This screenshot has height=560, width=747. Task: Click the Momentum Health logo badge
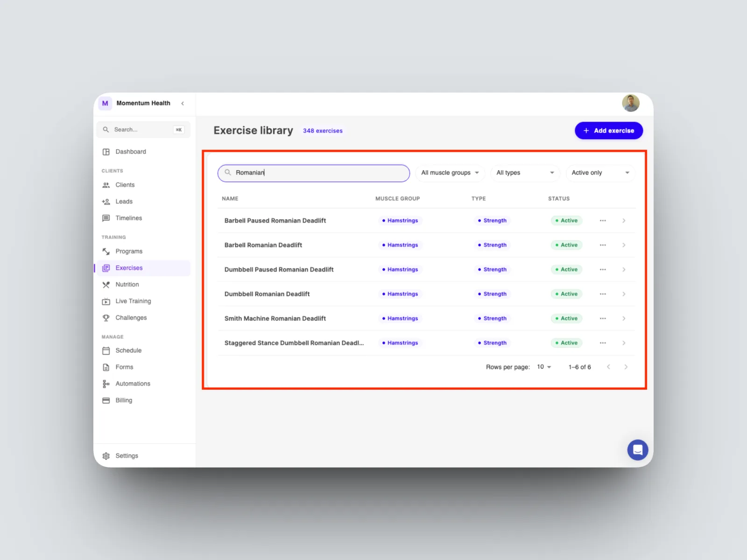tap(105, 104)
